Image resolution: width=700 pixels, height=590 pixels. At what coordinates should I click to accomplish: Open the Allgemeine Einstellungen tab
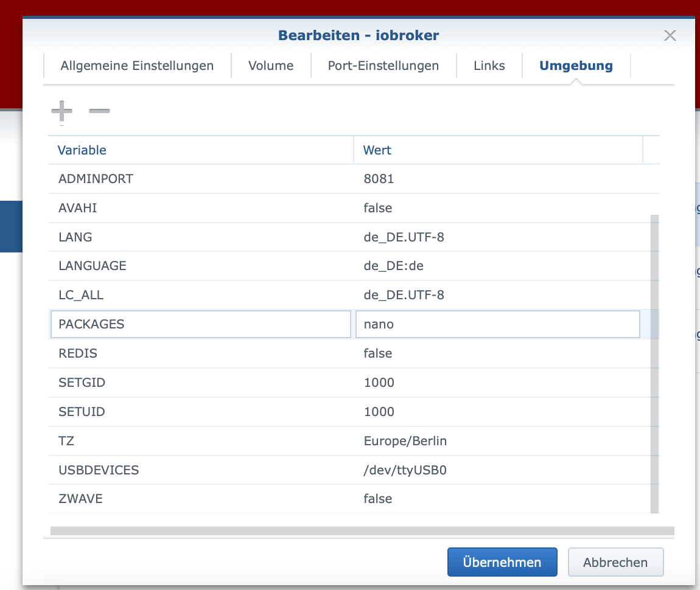point(137,66)
